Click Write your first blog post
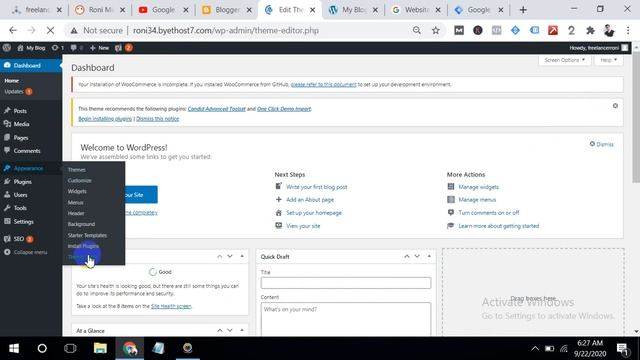640x360 pixels. coord(316,187)
